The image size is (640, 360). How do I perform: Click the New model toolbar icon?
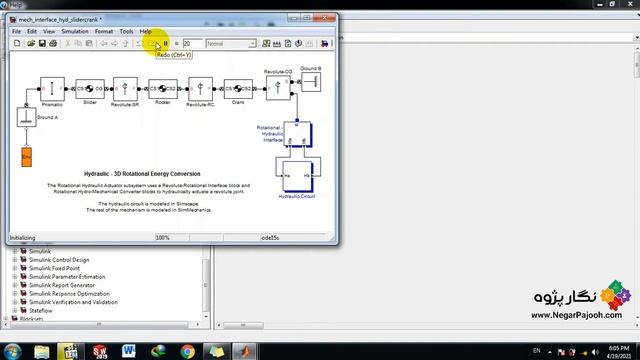click(17, 43)
